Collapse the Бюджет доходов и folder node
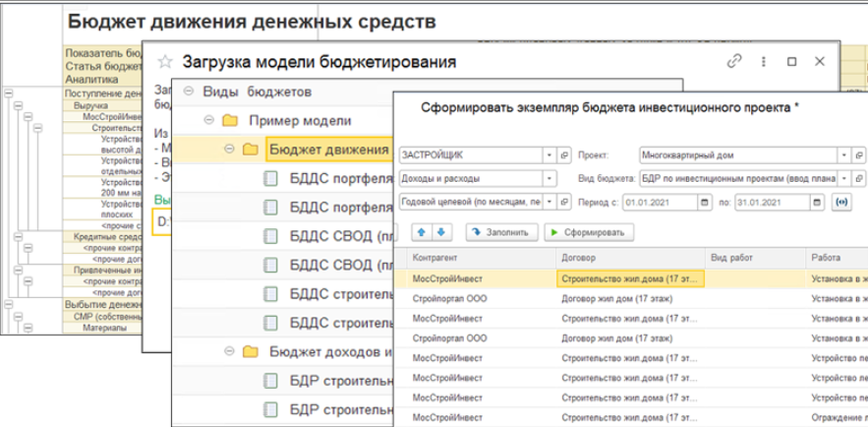Image resolution: width=868 pixels, height=427 pixels. pos(230,351)
